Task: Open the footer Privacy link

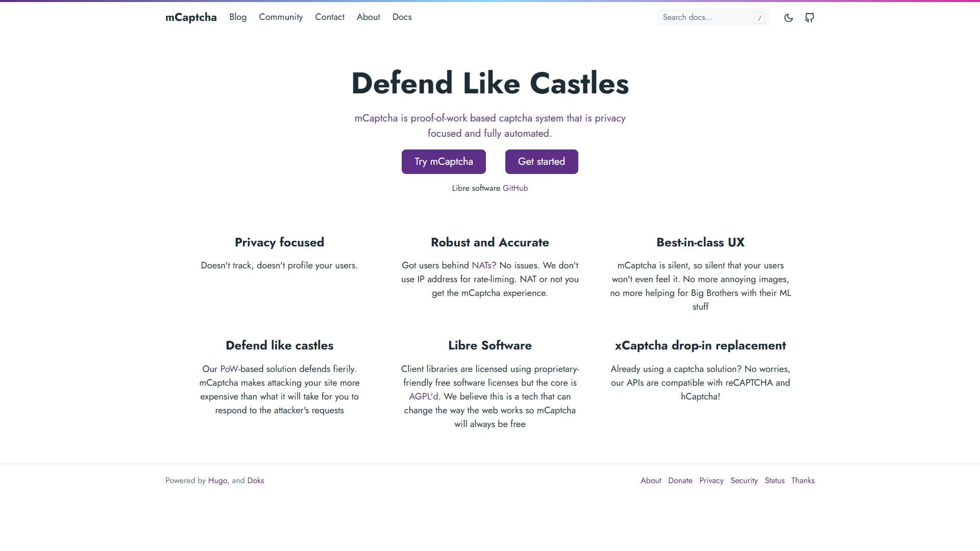Action: 712,481
